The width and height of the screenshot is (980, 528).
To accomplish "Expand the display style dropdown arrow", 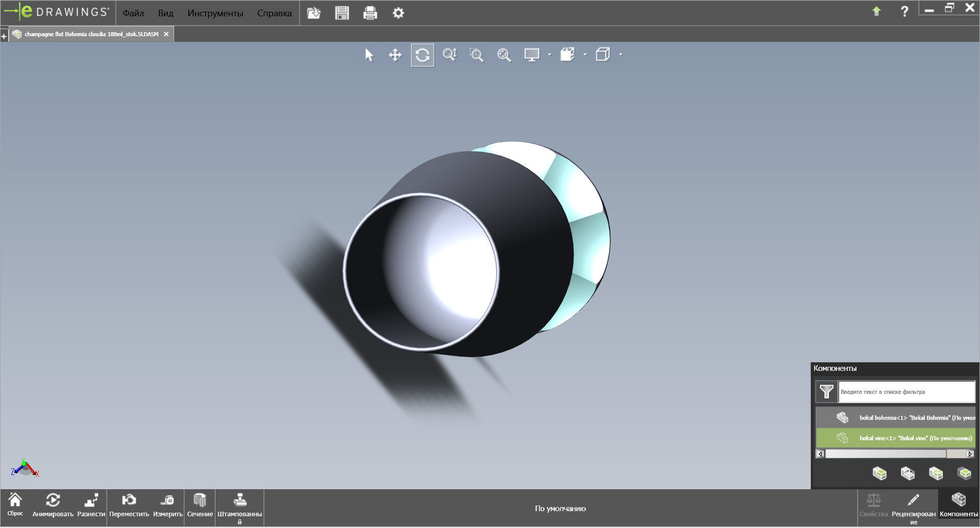I will [x=585, y=55].
